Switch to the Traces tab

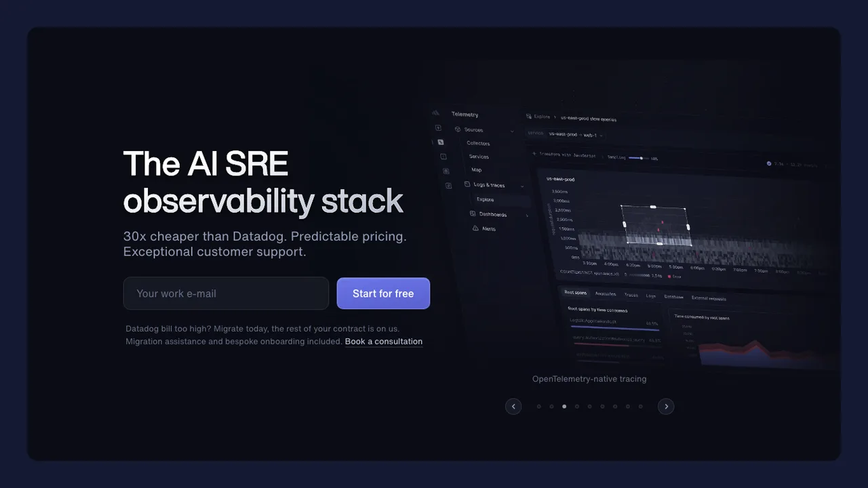point(631,295)
